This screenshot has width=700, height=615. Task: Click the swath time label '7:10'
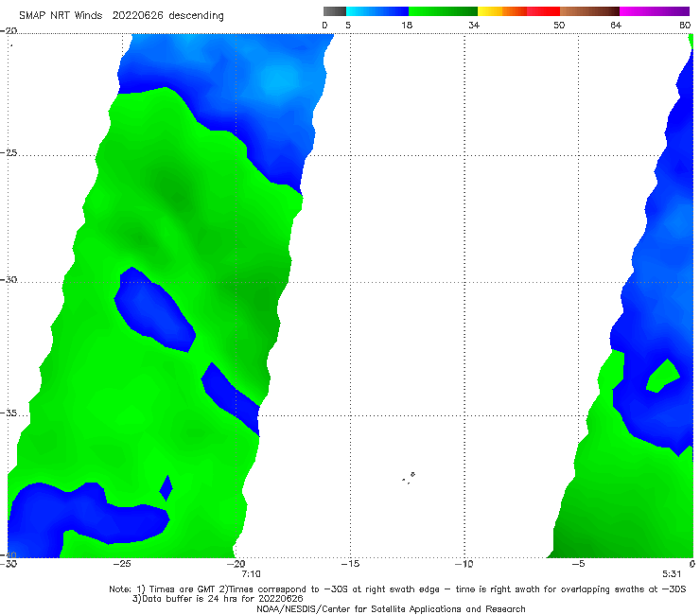coord(251,574)
